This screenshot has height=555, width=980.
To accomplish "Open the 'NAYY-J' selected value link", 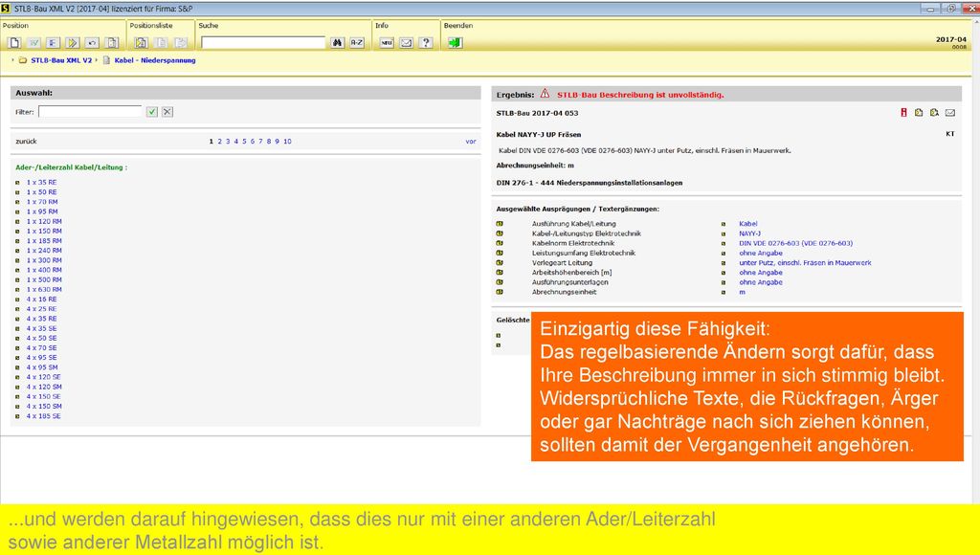I will (750, 233).
